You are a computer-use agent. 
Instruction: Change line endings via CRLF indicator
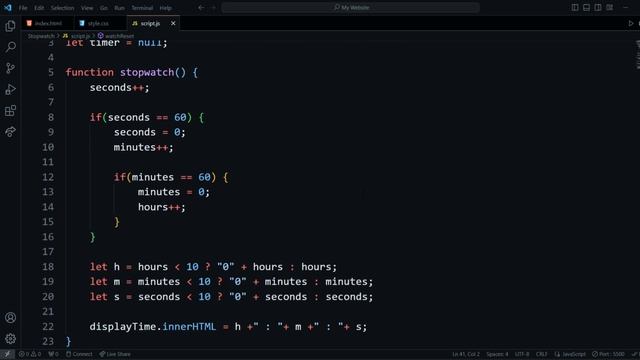541,354
